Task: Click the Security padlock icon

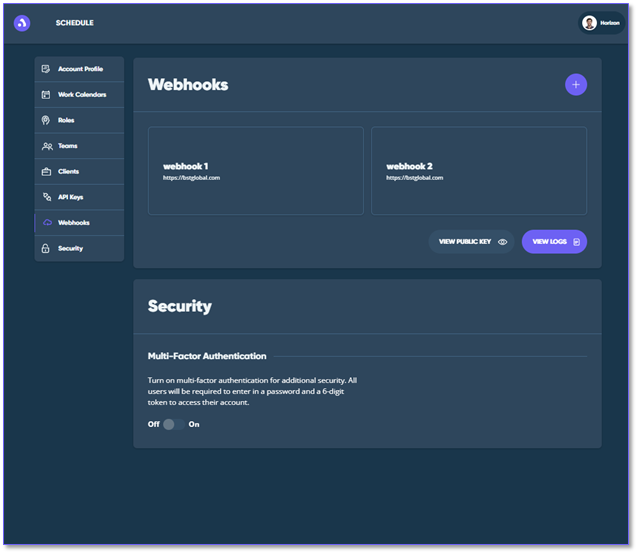Action: [x=46, y=248]
